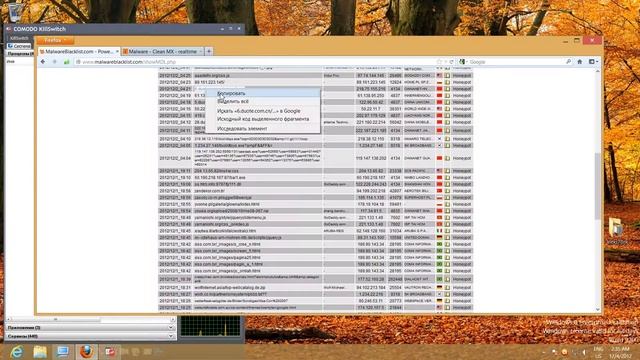Switch to Firefox via the taskbar icon
This screenshot has height=360, width=640.
coord(86,351)
